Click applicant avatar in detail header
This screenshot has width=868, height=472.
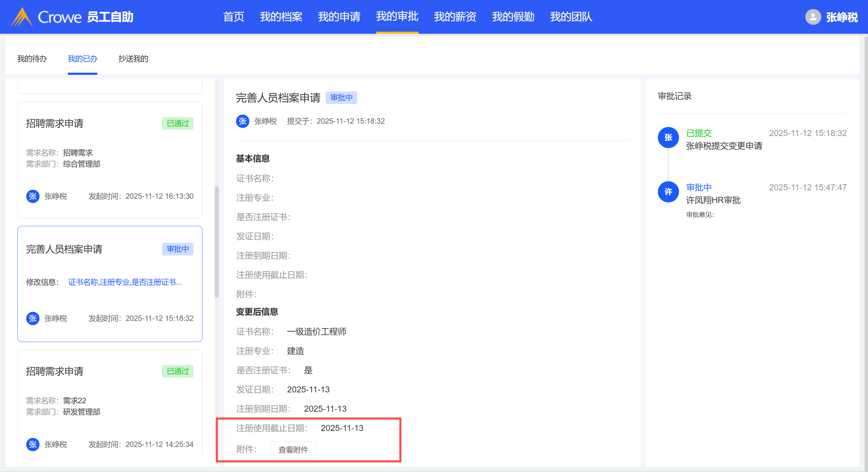coord(242,121)
